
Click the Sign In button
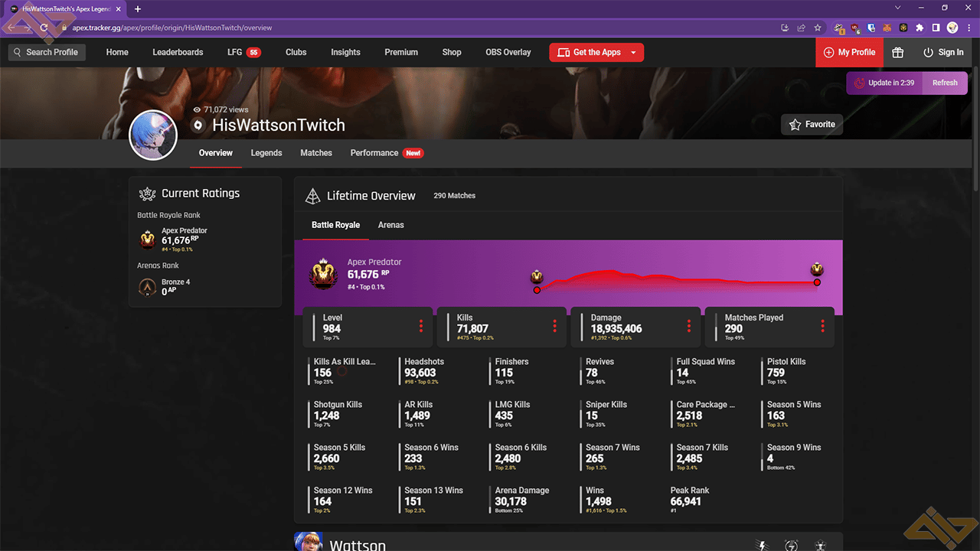click(943, 52)
